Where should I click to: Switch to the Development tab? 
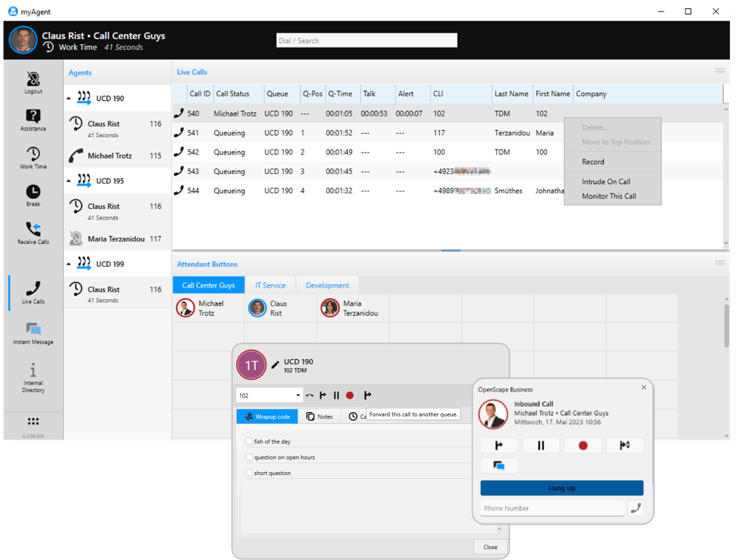(x=327, y=285)
